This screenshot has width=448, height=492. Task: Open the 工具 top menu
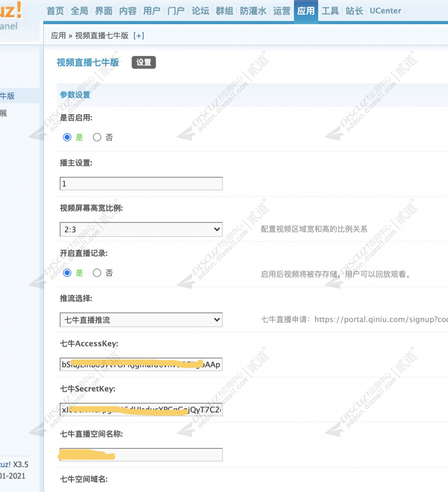pyautogui.click(x=330, y=11)
